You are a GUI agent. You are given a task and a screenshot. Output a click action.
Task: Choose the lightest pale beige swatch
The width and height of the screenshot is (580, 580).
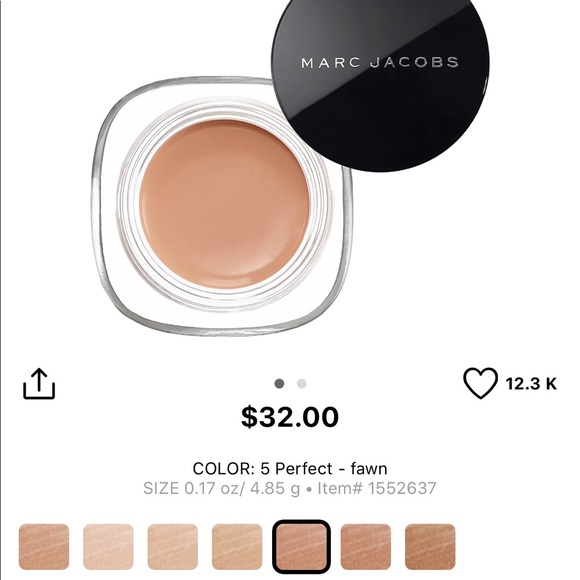click(x=108, y=546)
